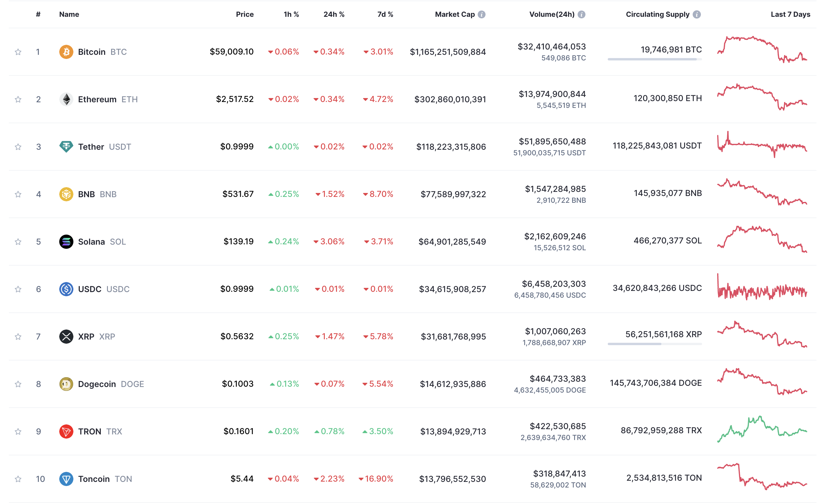
Task: Click the Solana logo icon
Action: pos(66,242)
